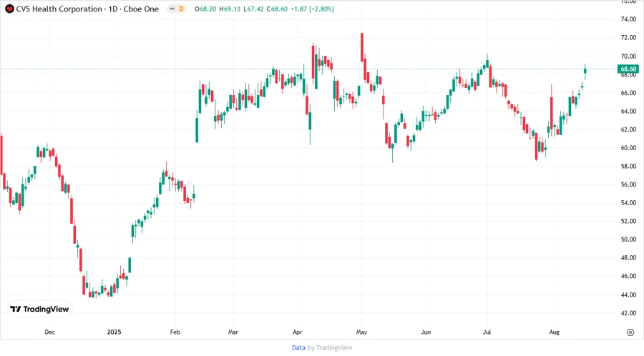Viewport: 644px width, 356px height.
Task: Click the CVS Health Corporation symbol title
Action: tap(87, 9)
